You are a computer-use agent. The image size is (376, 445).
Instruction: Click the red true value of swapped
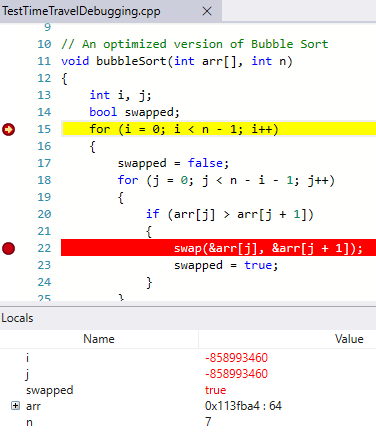tap(215, 390)
